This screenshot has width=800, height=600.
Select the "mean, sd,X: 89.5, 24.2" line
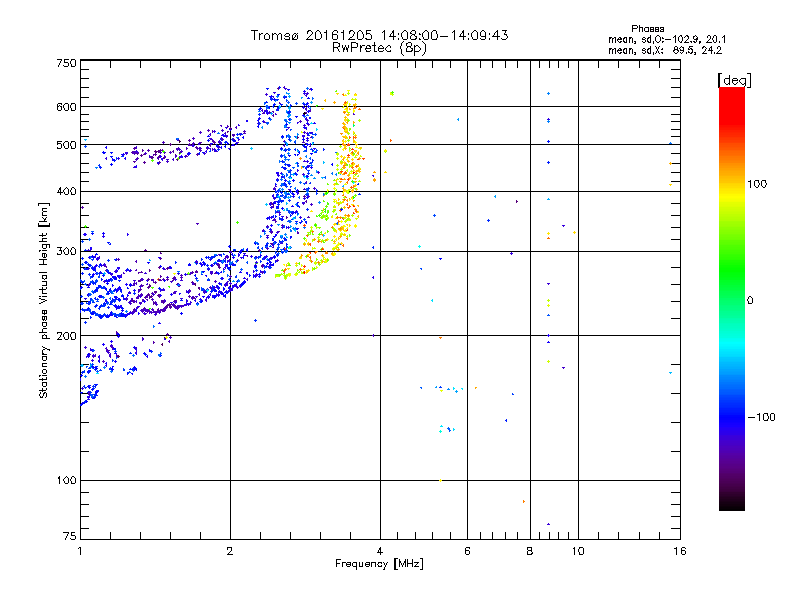pyautogui.click(x=665, y=51)
